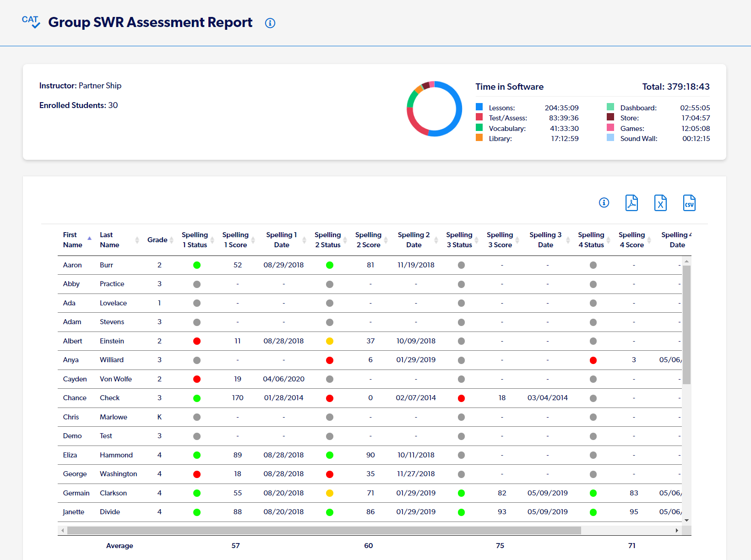The height and width of the screenshot is (560, 751).
Task: Click the Time in Software donut chart
Action: coord(434,109)
